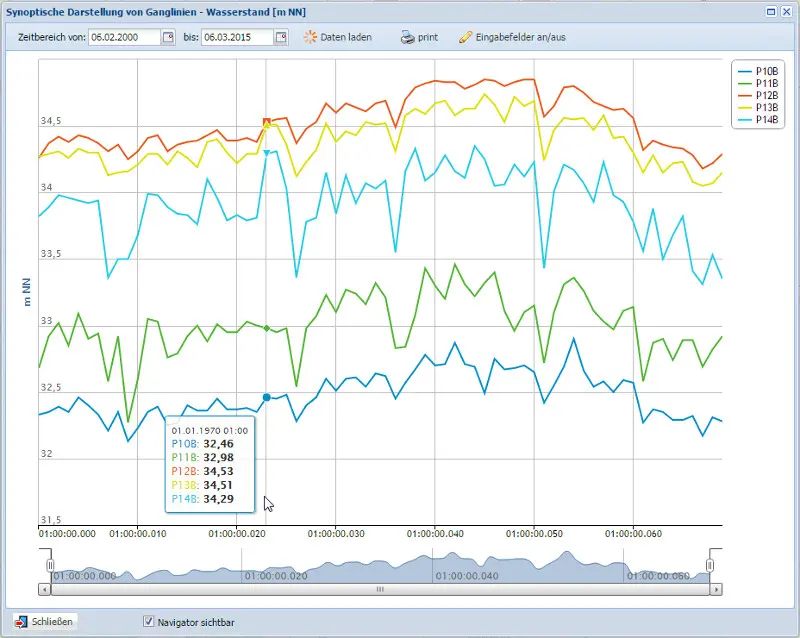Click the Schließen door icon

point(21,622)
